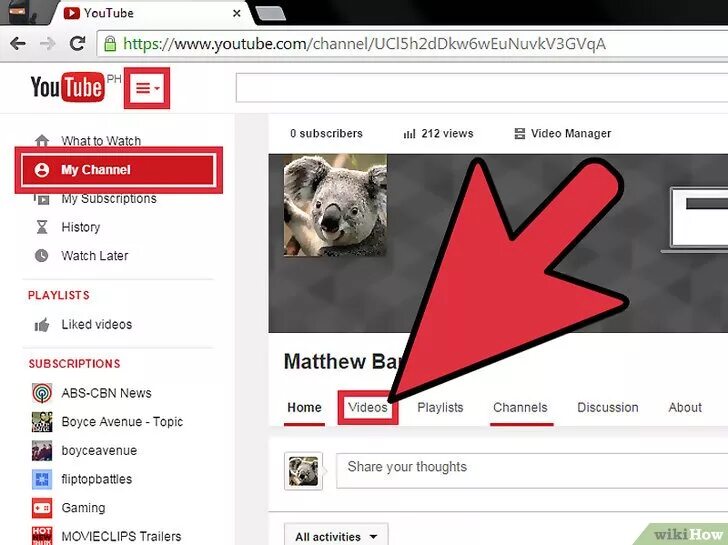Click the fliptopbattles channel icon
The height and width of the screenshot is (545, 728).
click(x=42, y=479)
